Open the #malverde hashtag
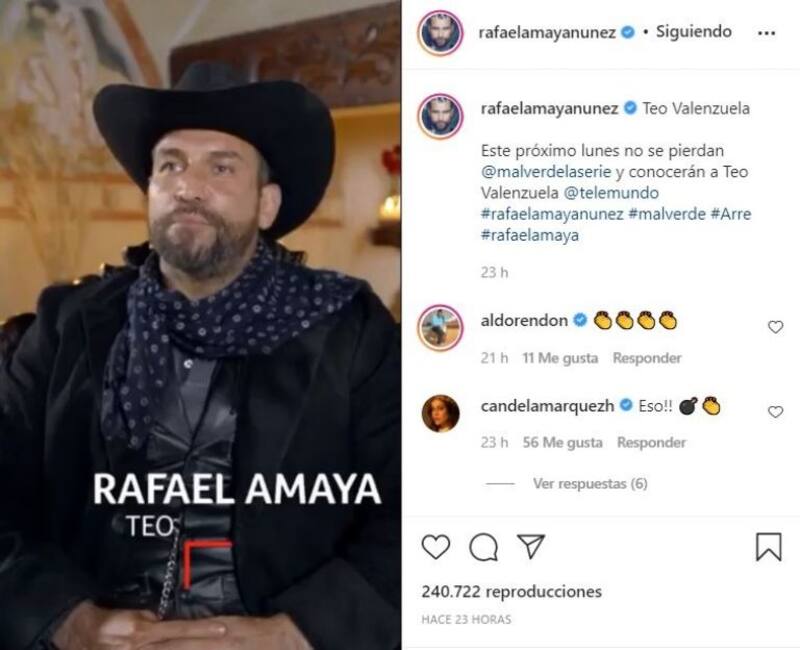800x650 pixels. [667, 214]
